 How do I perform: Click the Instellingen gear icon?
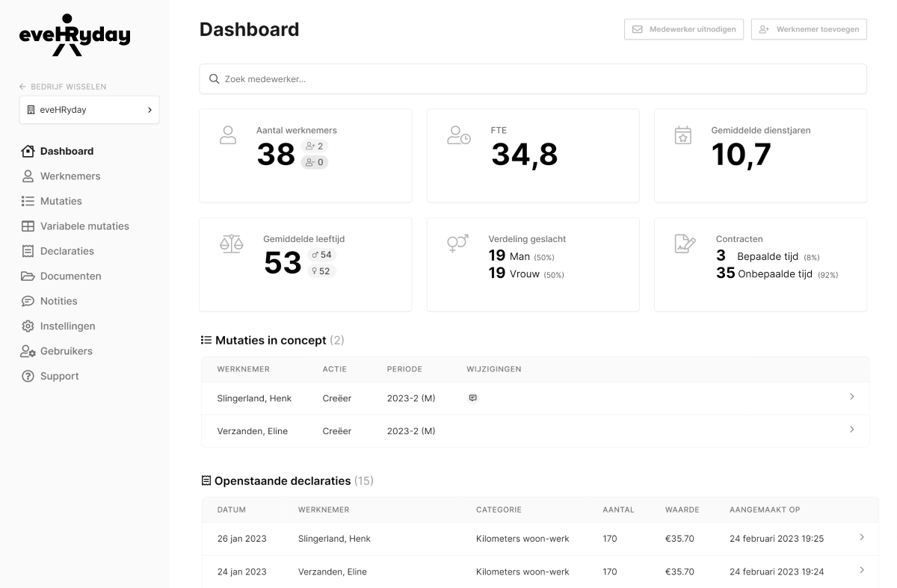[x=28, y=327]
